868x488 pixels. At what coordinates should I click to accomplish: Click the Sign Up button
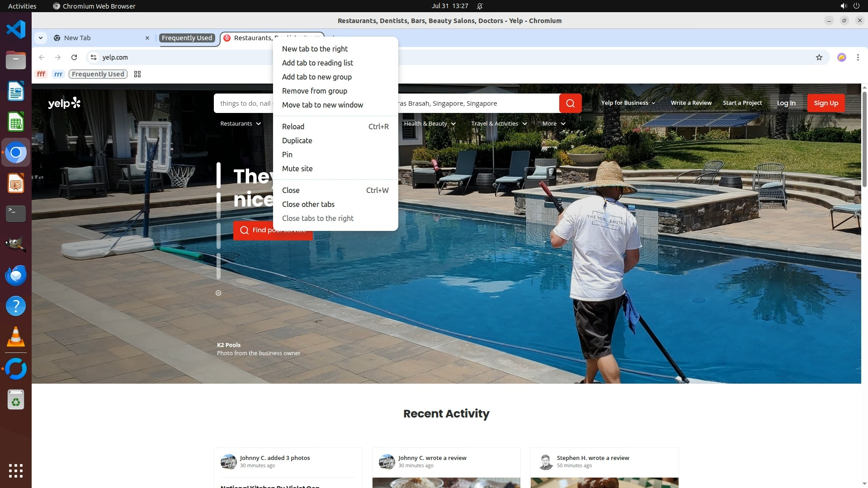pos(826,103)
